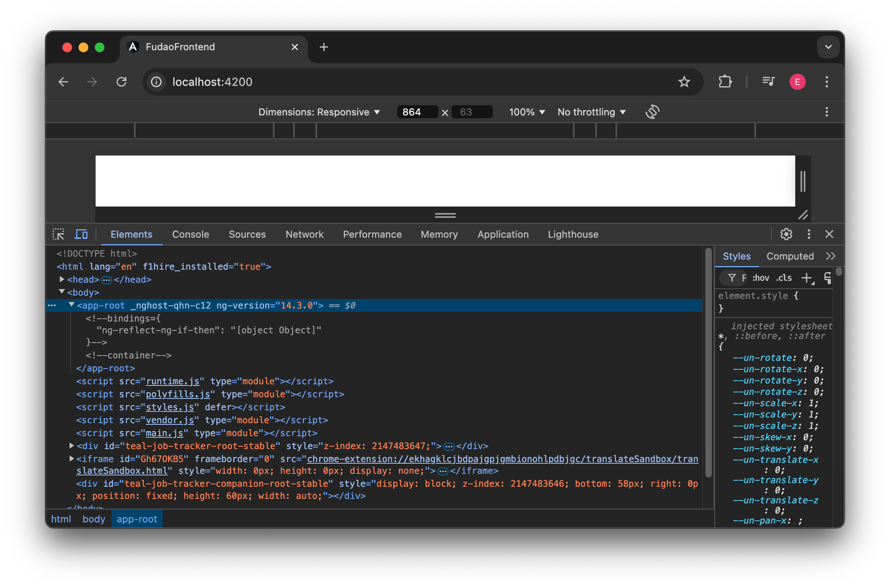Bookmark the page via the star icon

(684, 82)
